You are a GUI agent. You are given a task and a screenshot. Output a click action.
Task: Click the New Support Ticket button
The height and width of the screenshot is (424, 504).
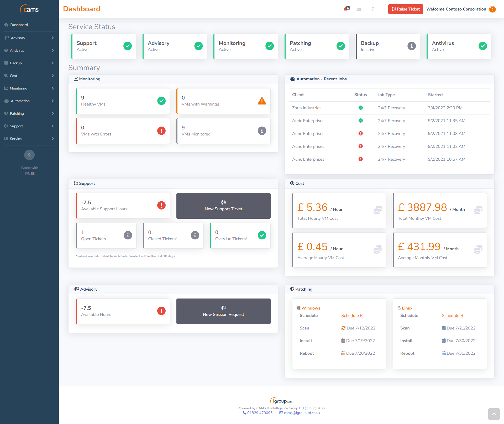tap(223, 206)
